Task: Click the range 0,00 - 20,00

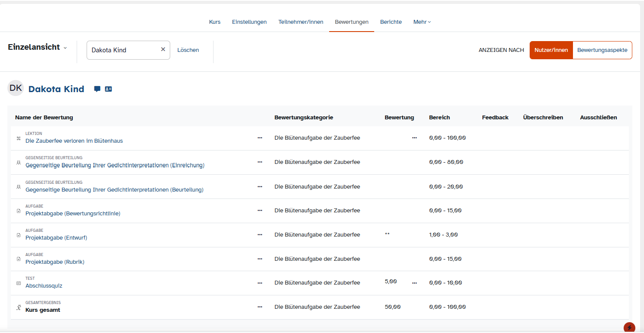Action: pyautogui.click(x=446, y=186)
